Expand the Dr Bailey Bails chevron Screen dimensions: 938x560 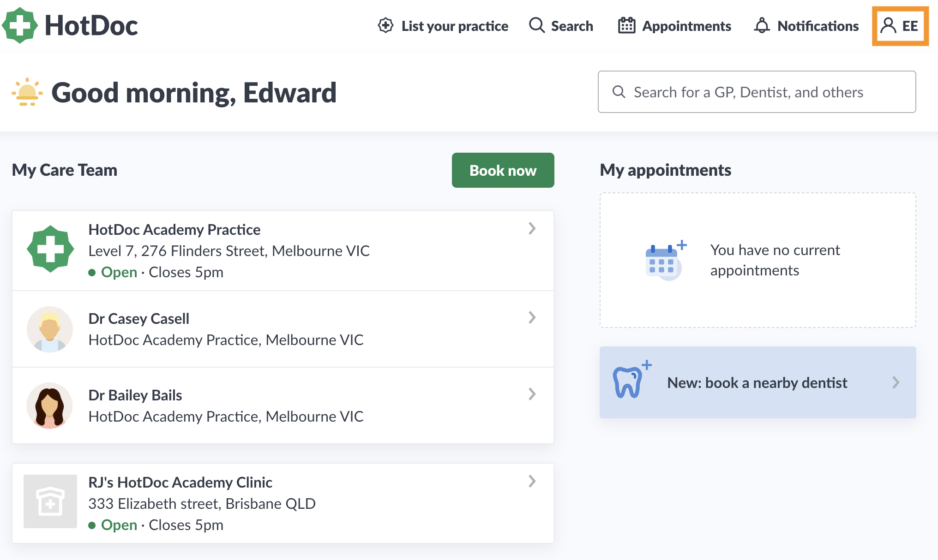point(532,394)
